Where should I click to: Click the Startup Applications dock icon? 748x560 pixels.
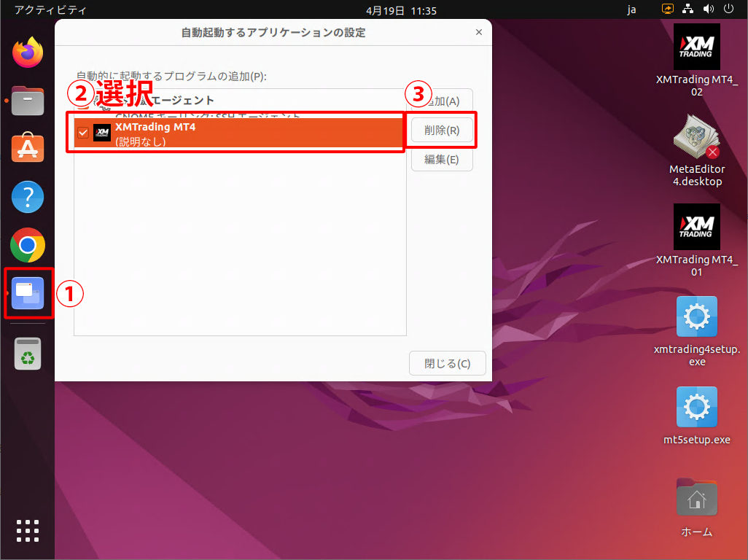click(x=28, y=293)
